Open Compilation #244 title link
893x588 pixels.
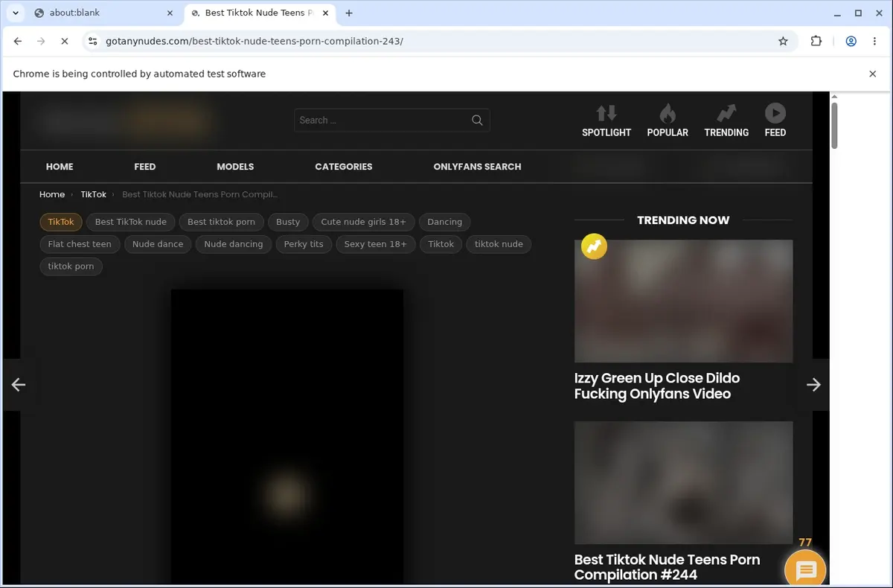(x=667, y=567)
